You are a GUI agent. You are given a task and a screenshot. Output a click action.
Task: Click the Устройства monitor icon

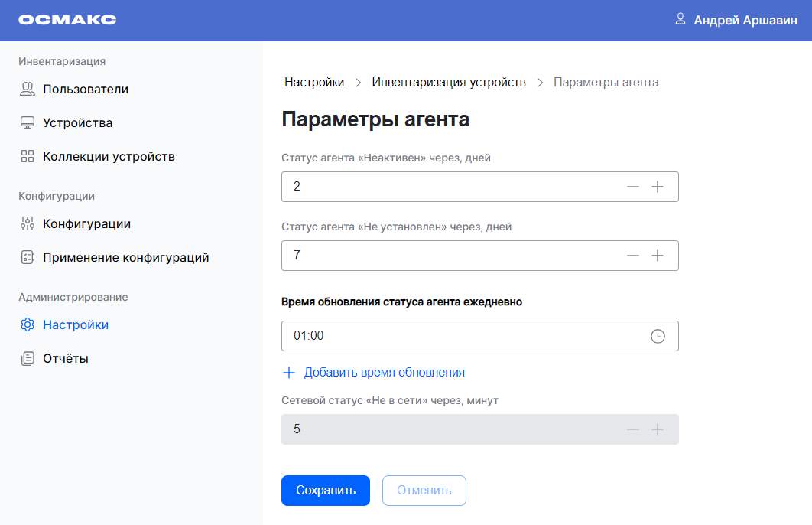click(28, 122)
